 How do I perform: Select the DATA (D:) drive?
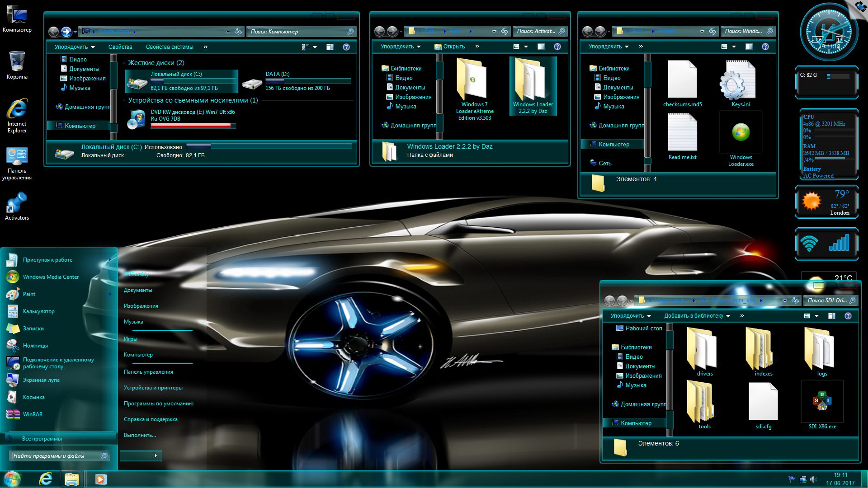[x=296, y=81]
